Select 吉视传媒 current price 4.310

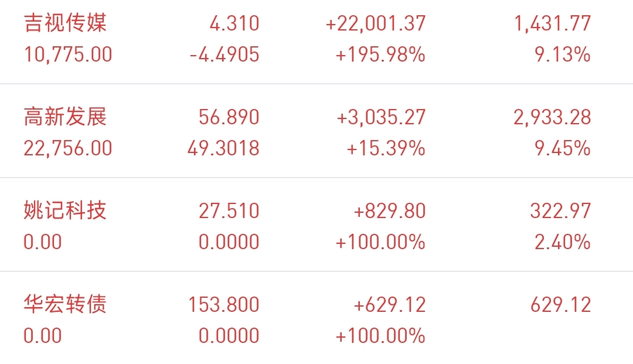(x=234, y=23)
